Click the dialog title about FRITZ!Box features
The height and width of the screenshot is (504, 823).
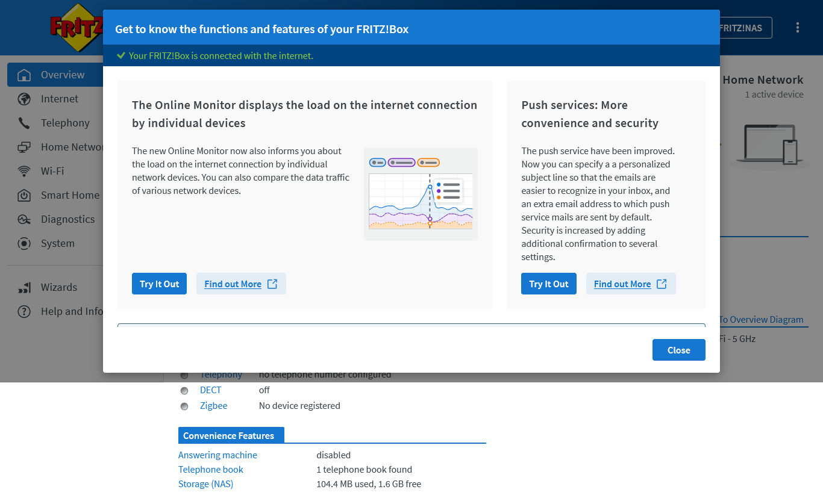pyautogui.click(x=262, y=29)
